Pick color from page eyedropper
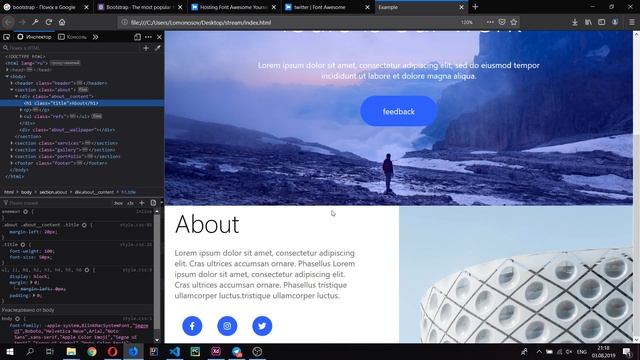This screenshot has width=640, height=360. point(158,48)
